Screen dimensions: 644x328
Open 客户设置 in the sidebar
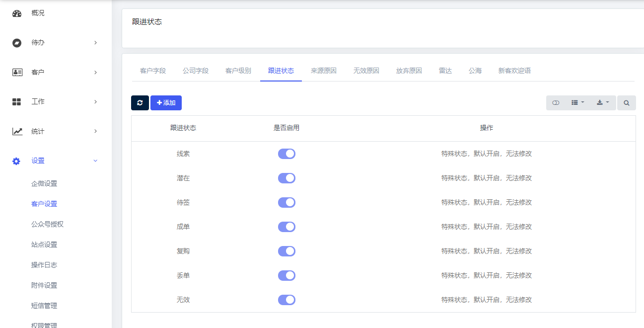click(x=44, y=204)
